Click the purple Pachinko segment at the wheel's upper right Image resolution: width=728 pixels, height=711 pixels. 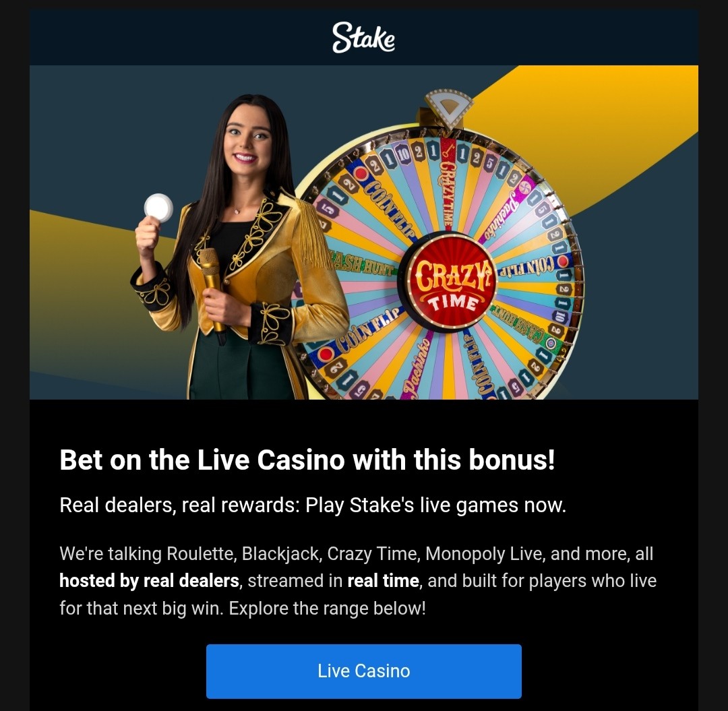pyautogui.click(x=506, y=210)
